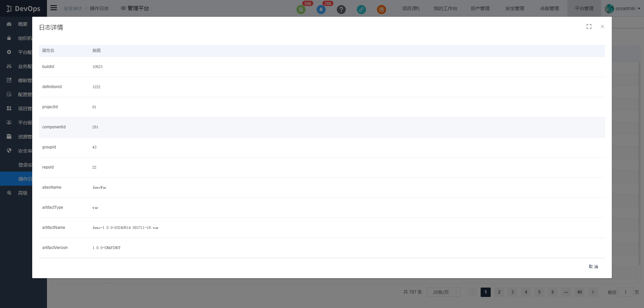Open the 我的工作台 top menu

click(x=445, y=8)
